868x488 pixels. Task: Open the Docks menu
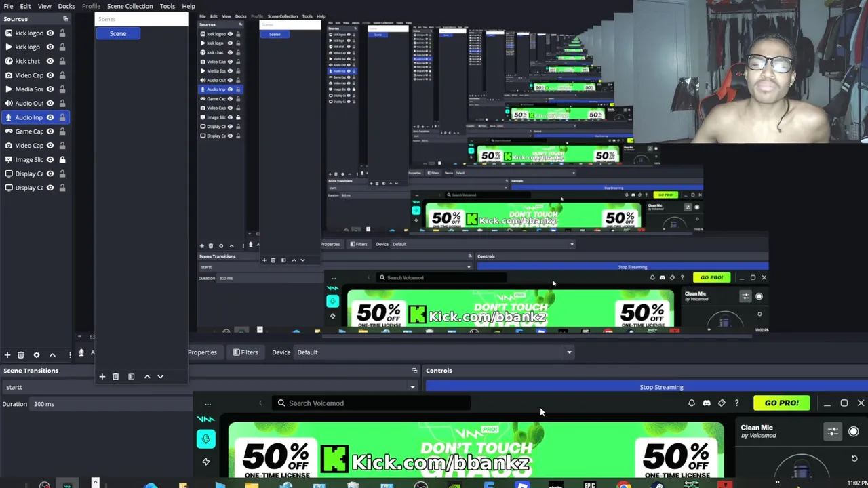[66, 6]
